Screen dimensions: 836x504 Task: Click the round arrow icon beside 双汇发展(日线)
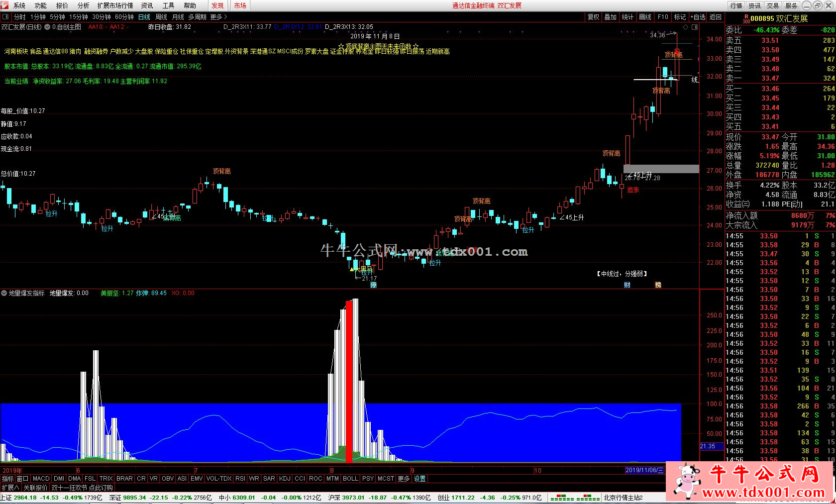pos(47,27)
